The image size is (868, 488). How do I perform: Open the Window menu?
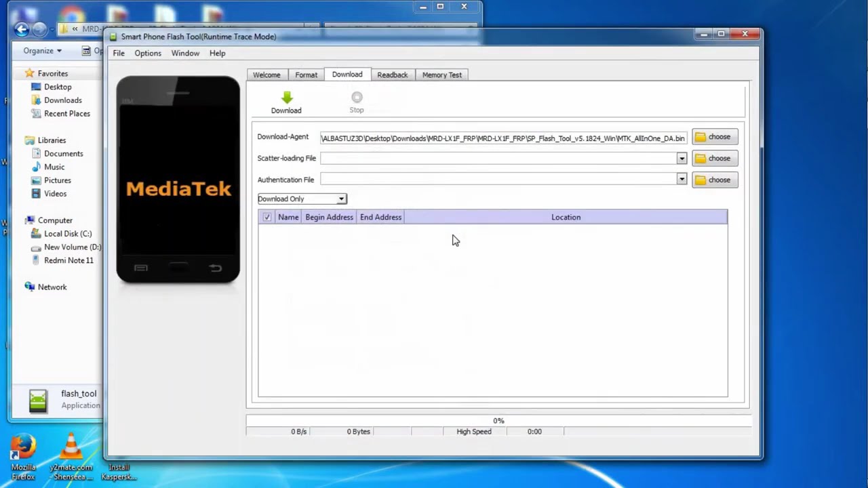coord(185,53)
